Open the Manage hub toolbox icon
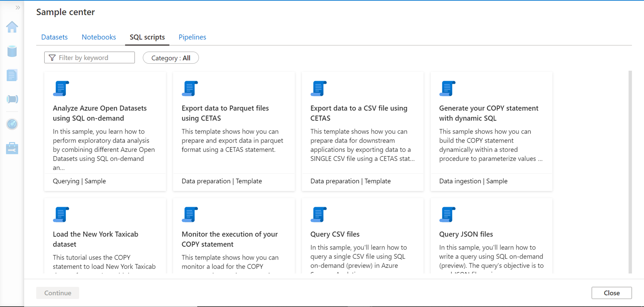 pos(12,148)
